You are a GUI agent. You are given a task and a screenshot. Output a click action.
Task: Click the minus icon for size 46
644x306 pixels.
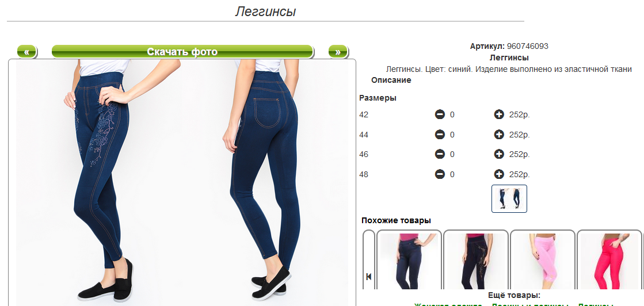tap(440, 154)
